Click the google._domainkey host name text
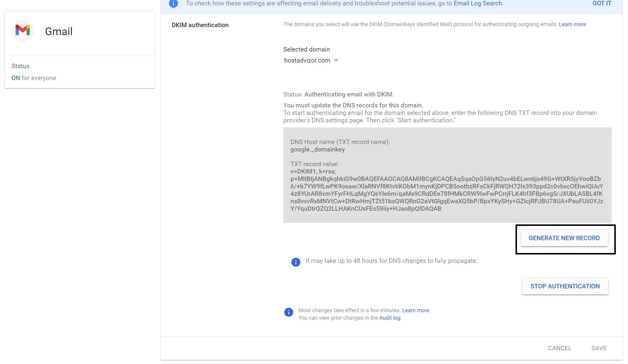This screenshot has width=628, height=364. point(317,149)
